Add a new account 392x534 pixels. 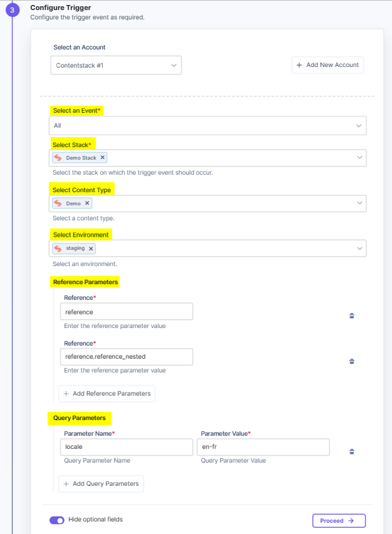coord(327,65)
